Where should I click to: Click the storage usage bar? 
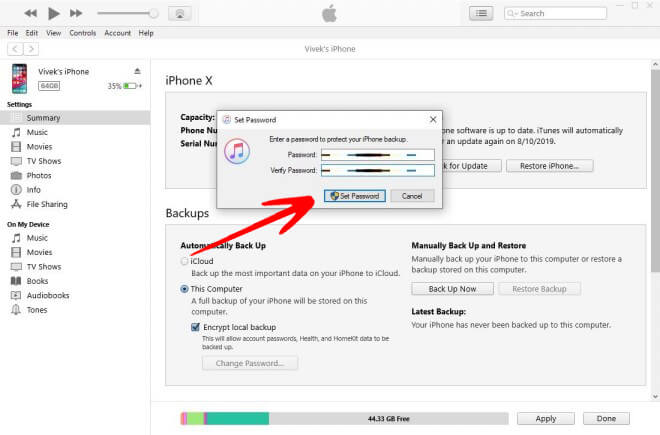point(344,419)
